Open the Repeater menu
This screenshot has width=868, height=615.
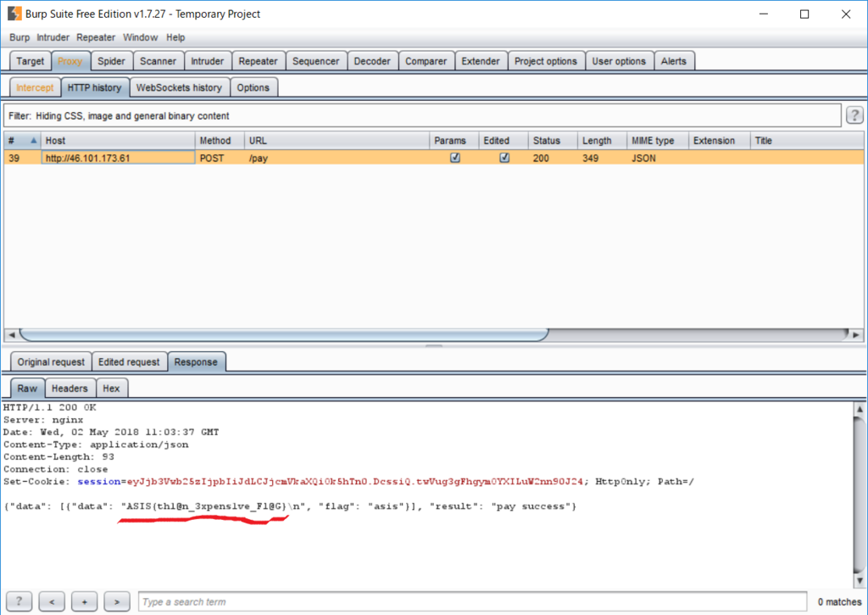tap(96, 37)
